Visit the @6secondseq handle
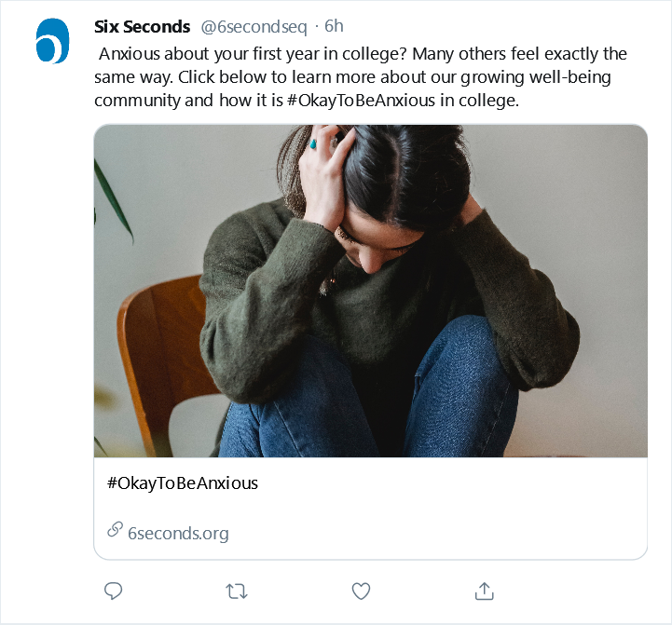The height and width of the screenshot is (625, 672). point(254,26)
